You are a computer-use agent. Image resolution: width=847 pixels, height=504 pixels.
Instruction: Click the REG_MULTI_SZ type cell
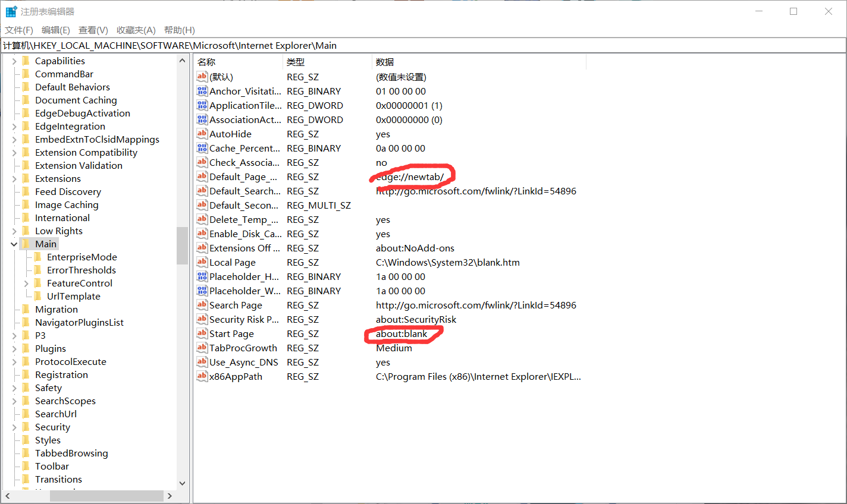(x=319, y=205)
